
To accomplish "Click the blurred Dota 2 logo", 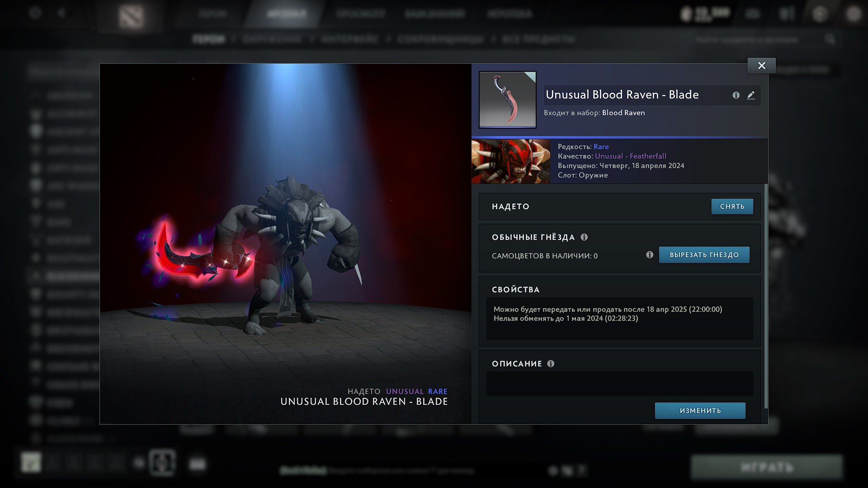I will (x=131, y=16).
